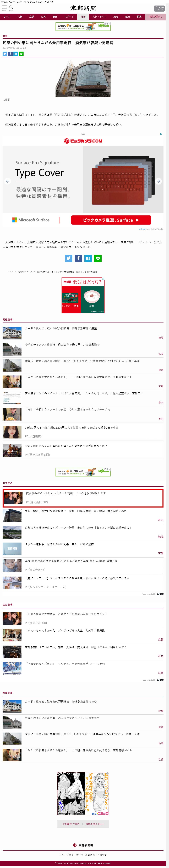The height and width of the screenshot is (868, 169).
Task: Click the 京都新聞 masthead logo
Action: pyautogui.click(x=83, y=8)
